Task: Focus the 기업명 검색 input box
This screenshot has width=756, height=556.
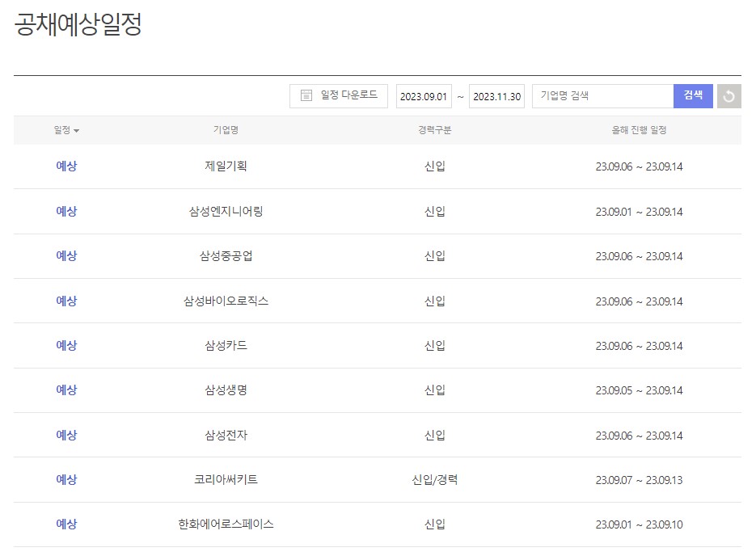Action: (x=602, y=96)
